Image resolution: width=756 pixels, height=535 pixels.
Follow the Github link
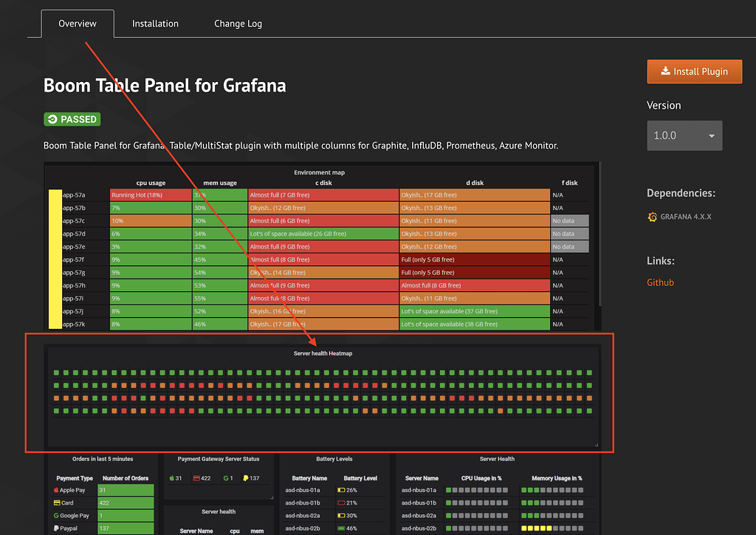coord(660,283)
